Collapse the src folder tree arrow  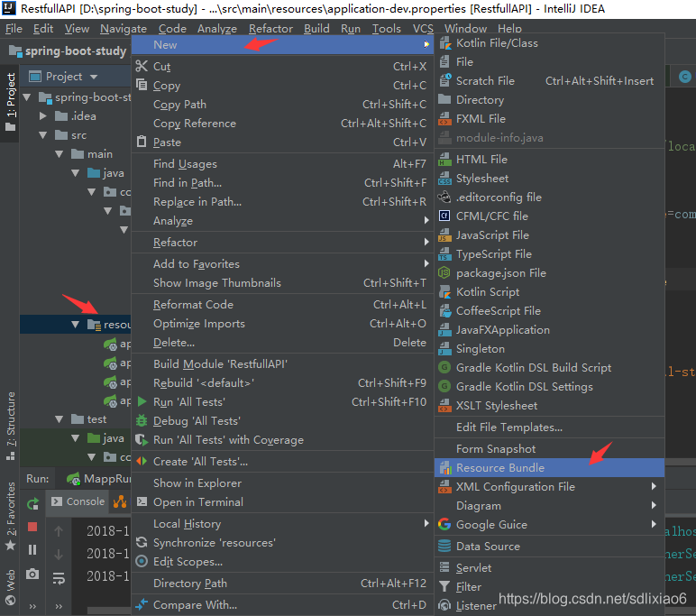coord(43,135)
